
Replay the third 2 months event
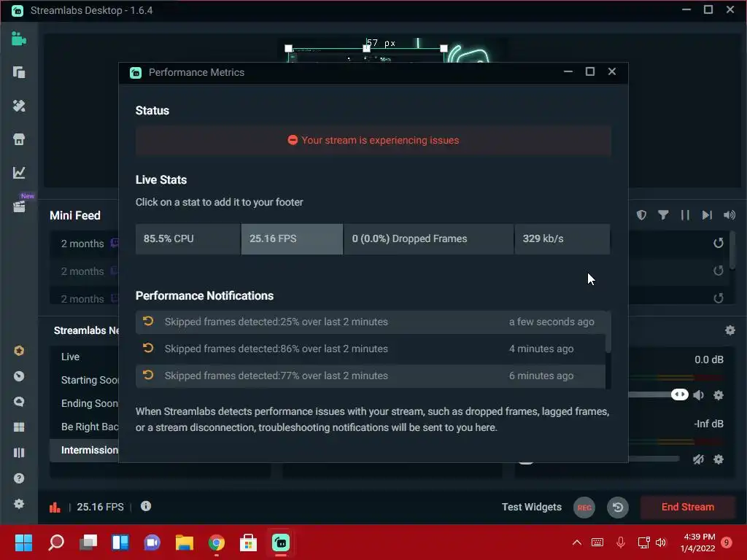(x=719, y=298)
